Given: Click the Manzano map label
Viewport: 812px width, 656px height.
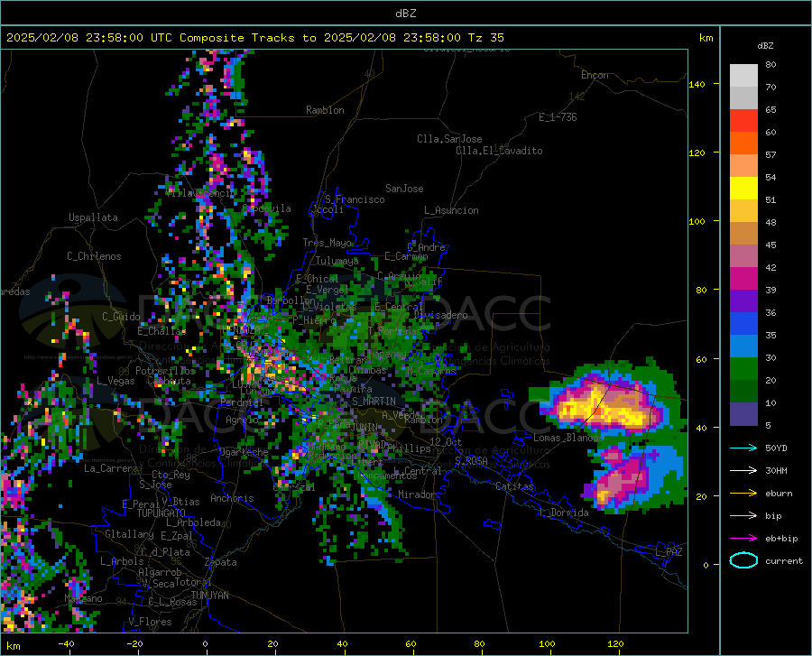Looking at the screenshot, I should 83,598.
